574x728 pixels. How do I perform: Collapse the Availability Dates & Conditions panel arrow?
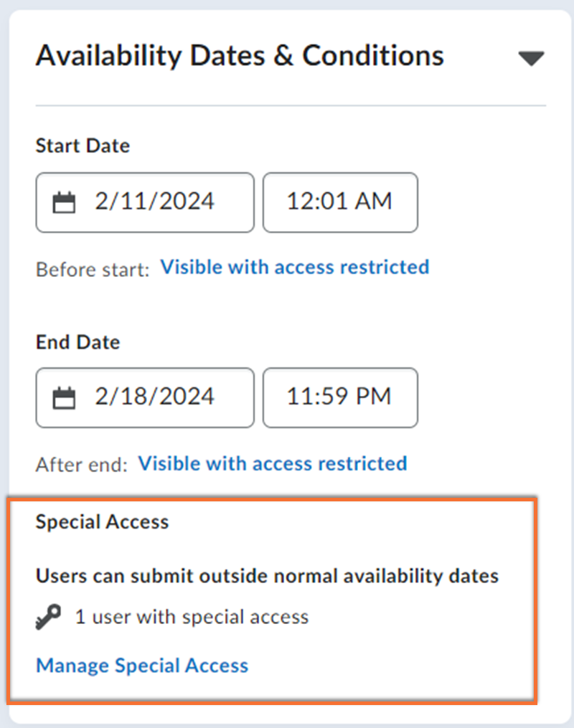coord(531,58)
